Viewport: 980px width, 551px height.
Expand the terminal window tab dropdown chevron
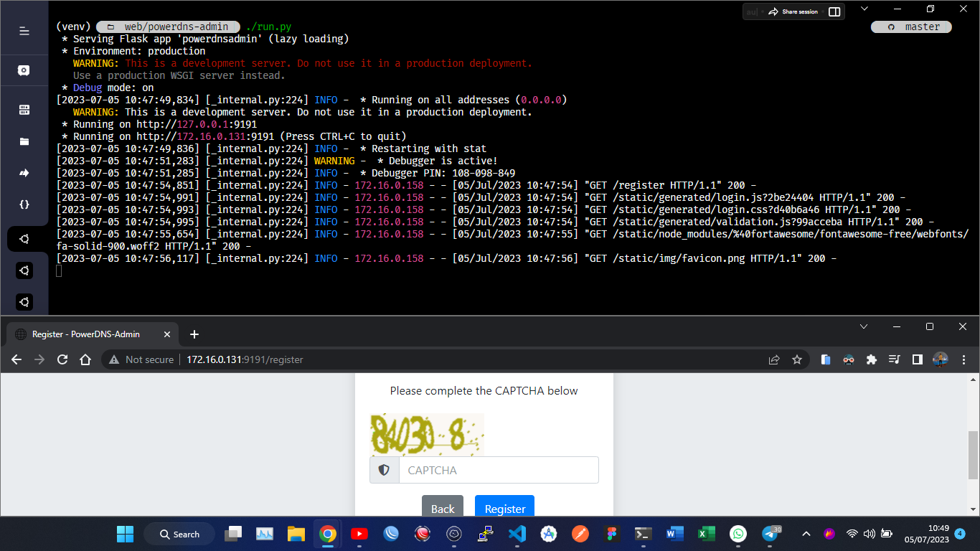tap(864, 9)
